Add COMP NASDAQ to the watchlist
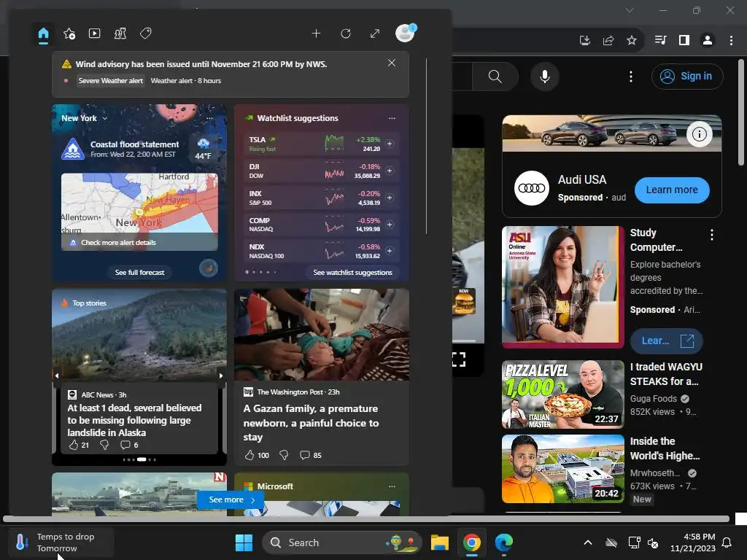This screenshot has height=560, width=747. pos(390,225)
